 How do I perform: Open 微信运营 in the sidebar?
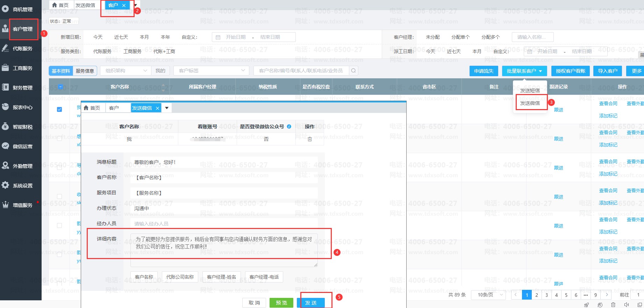pos(22,146)
